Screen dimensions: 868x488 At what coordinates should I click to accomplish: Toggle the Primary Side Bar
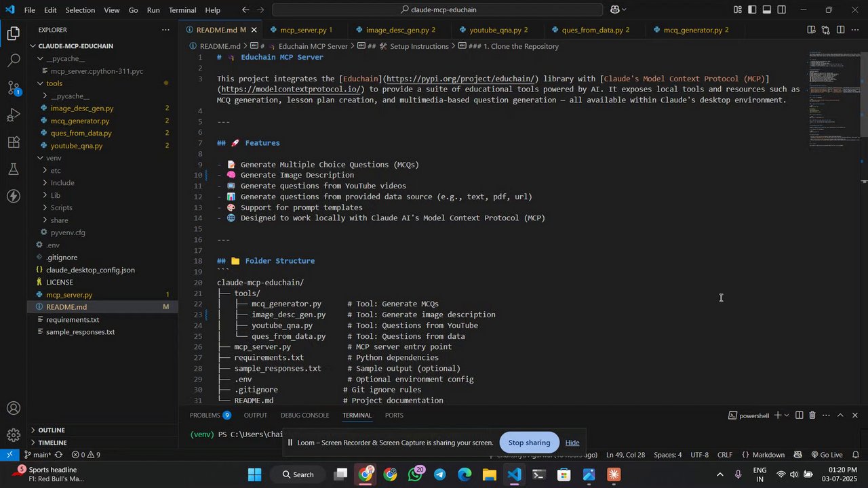[752, 9]
